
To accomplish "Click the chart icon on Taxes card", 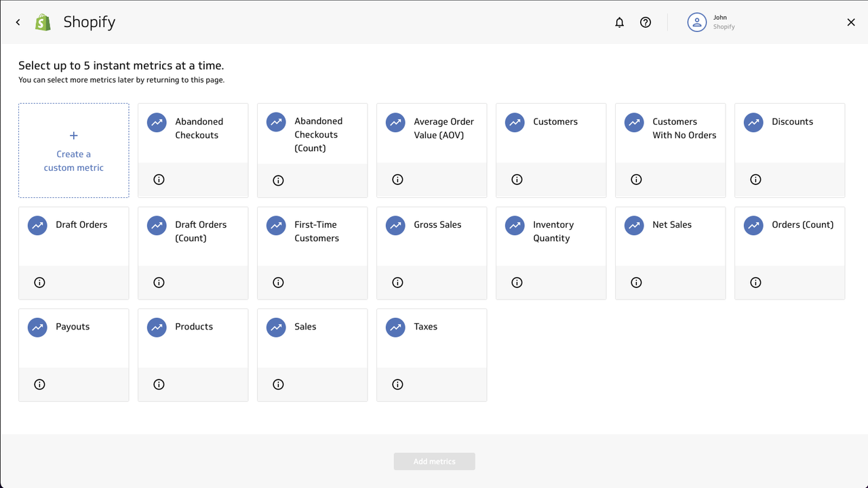I will pos(395,327).
